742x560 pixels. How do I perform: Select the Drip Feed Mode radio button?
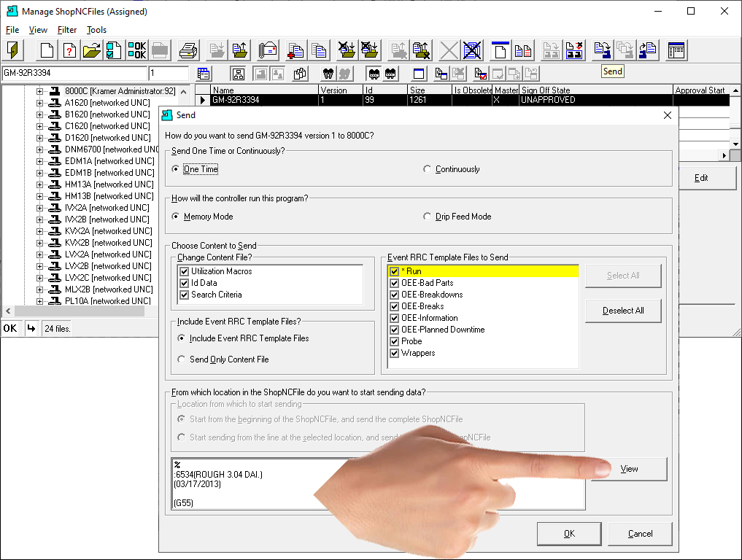tap(427, 217)
